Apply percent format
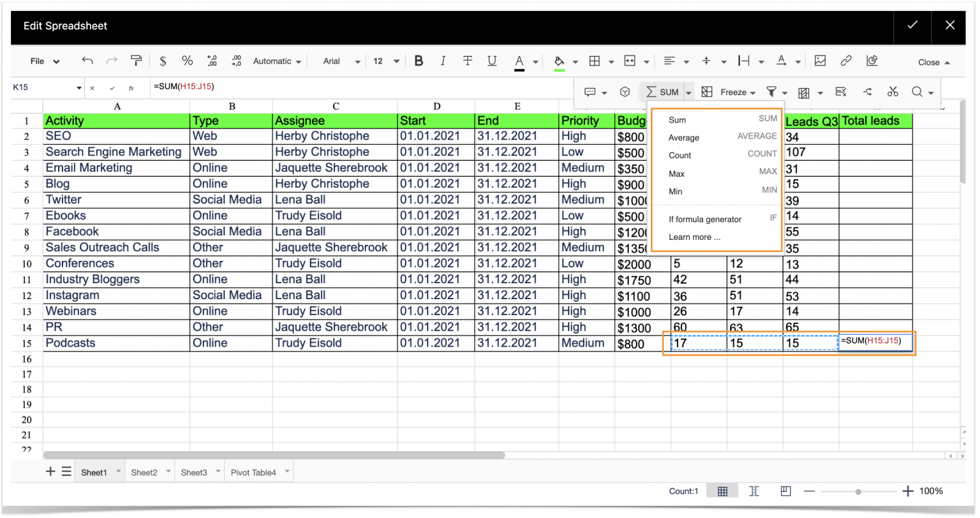The width and height of the screenshot is (980, 518). pos(187,61)
